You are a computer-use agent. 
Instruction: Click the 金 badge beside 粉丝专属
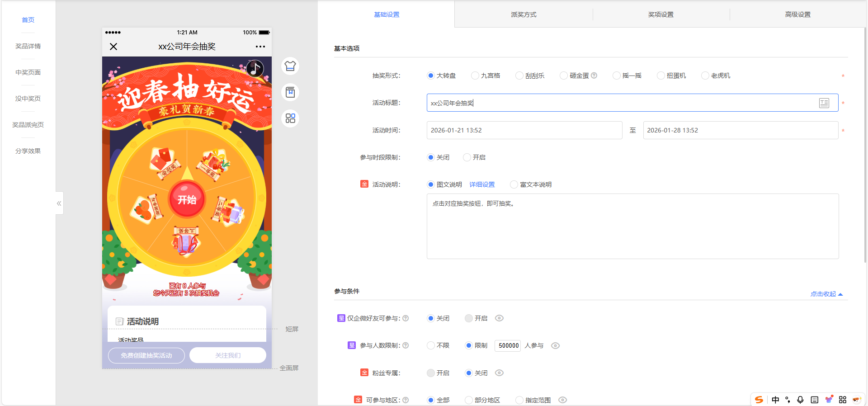click(364, 373)
